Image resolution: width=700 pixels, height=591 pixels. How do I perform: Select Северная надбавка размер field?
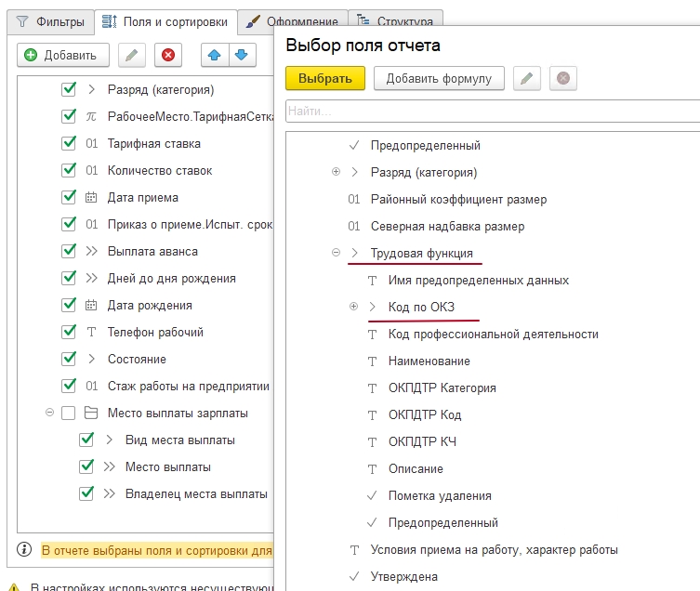(x=447, y=227)
